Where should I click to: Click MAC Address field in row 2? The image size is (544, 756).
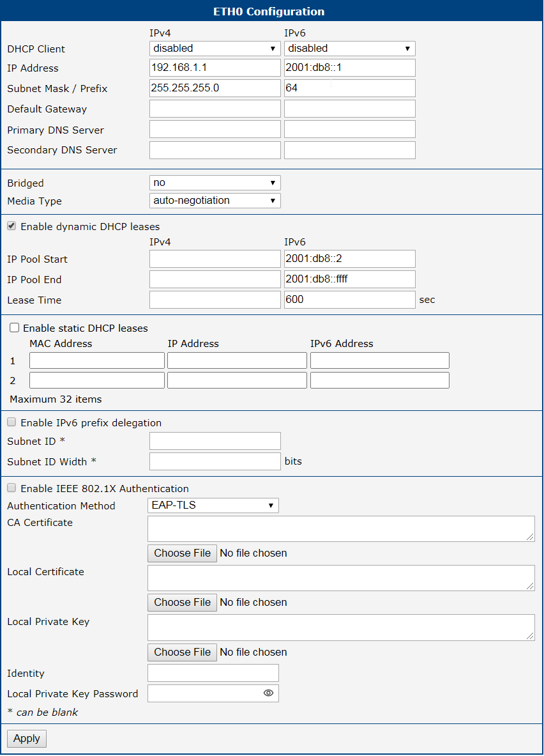click(x=97, y=380)
